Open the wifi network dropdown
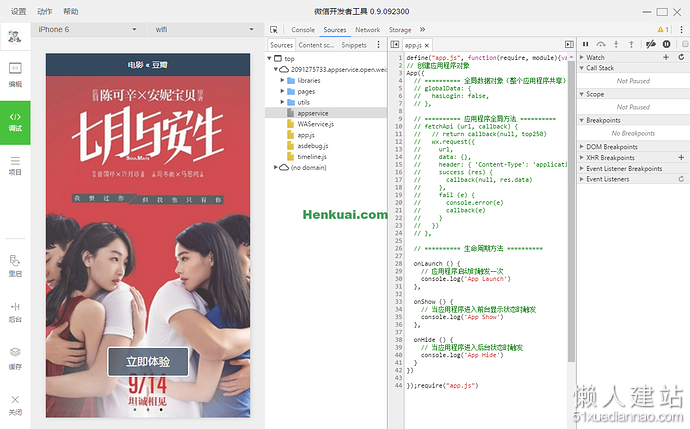 coord(204,29)
